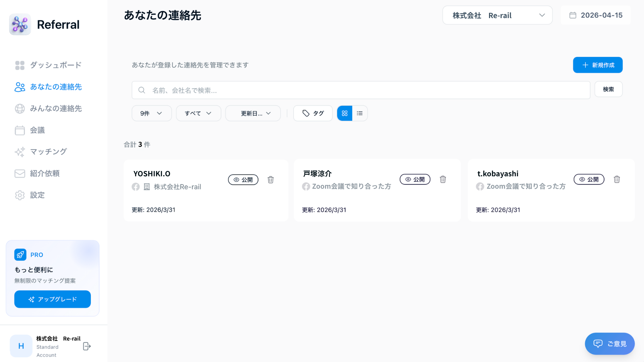Click the 検索 button
This screenshot has width=644, height=362.
(608, 89)
